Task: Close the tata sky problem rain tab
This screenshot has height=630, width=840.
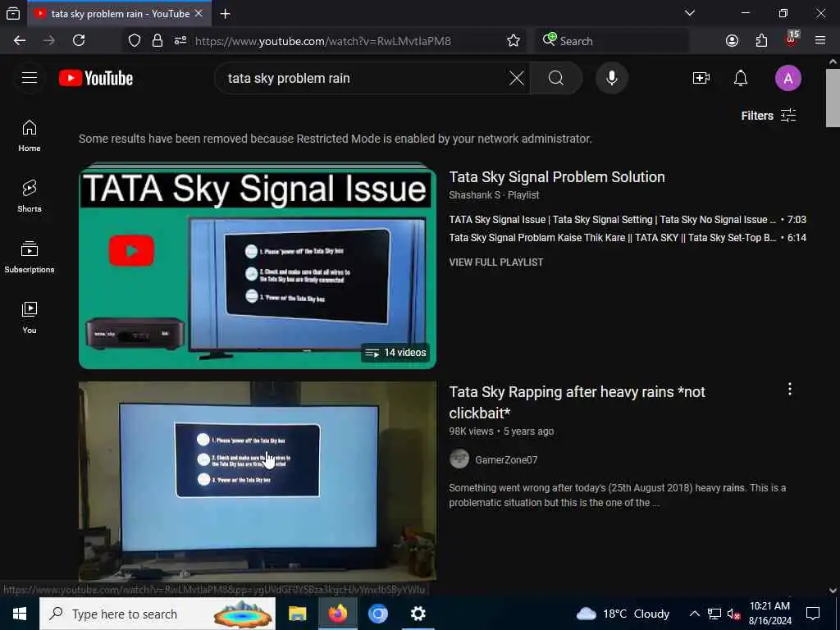Action: pos(199,13)
